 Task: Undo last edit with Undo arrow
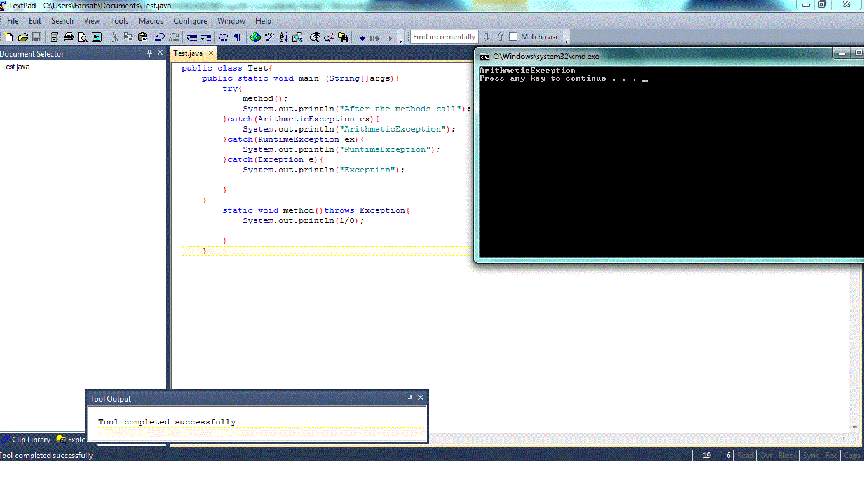[x=160, y=37]
